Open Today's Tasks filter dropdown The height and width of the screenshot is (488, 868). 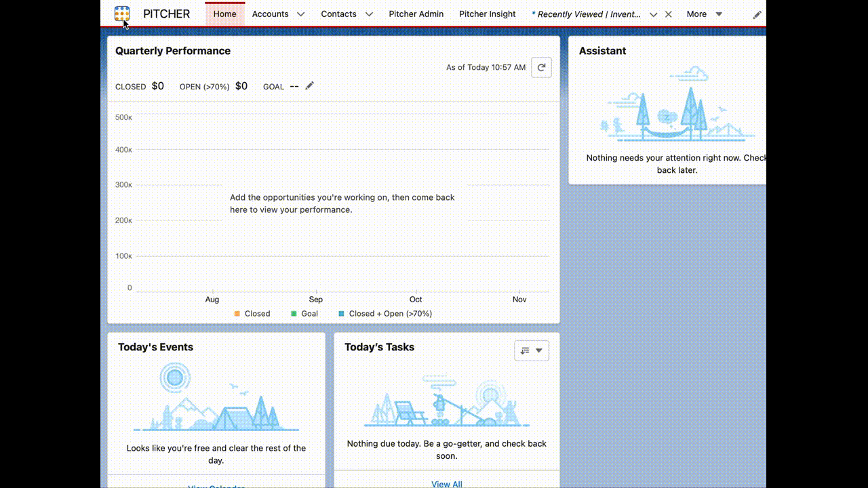coord(532,350)
